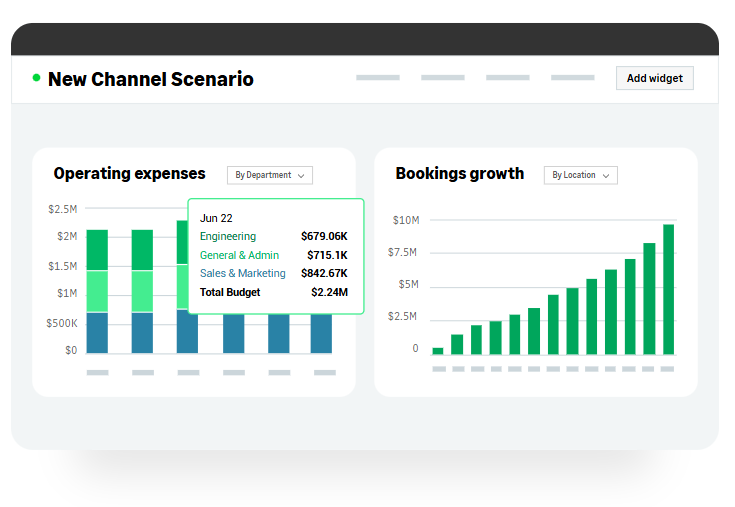735x507 pixels.
Task: Click the $679.06K value
Action: coord(324,236)
